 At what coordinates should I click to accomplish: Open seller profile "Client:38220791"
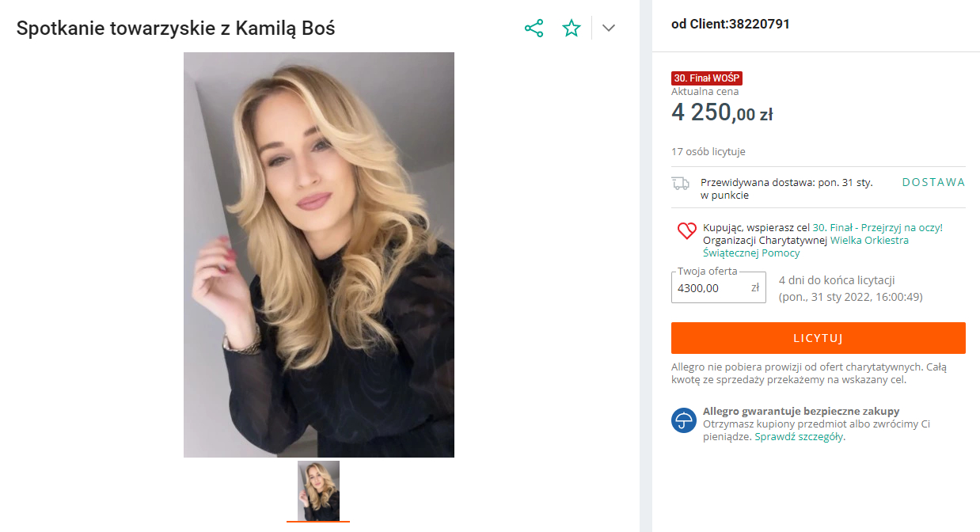click(x=739, y=25)
